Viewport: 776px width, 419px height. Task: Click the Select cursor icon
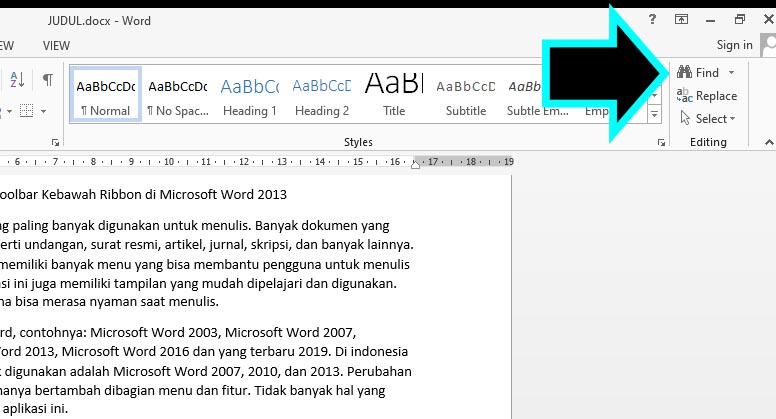point(685,119)
